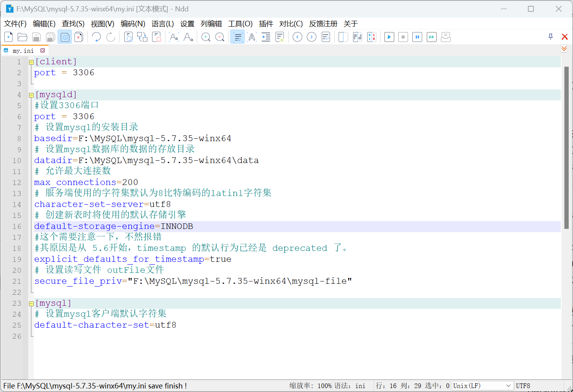This screenshot has height=392, width=573.
Task: Click the document-with-eye view icon
Action: click(280, 37)
